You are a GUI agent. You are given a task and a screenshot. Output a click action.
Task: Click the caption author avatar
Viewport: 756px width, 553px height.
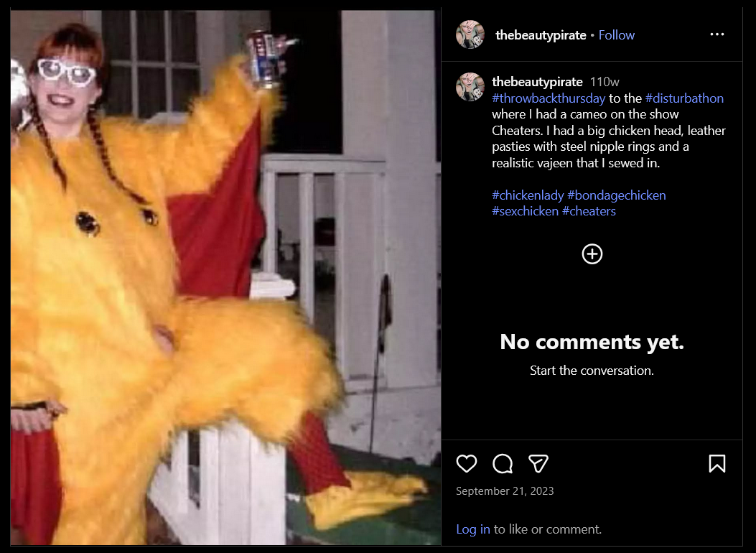(470, 88)
